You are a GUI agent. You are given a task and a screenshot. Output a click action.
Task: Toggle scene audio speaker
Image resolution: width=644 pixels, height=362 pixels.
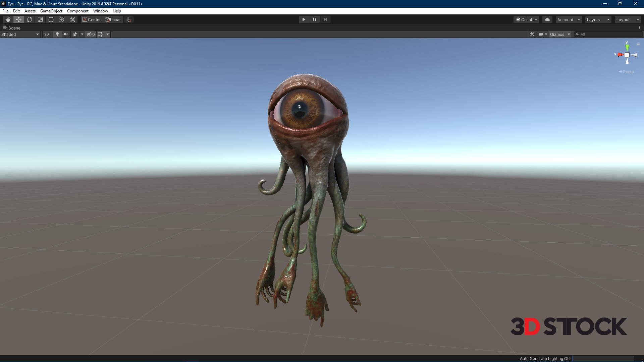pos(66,34)
